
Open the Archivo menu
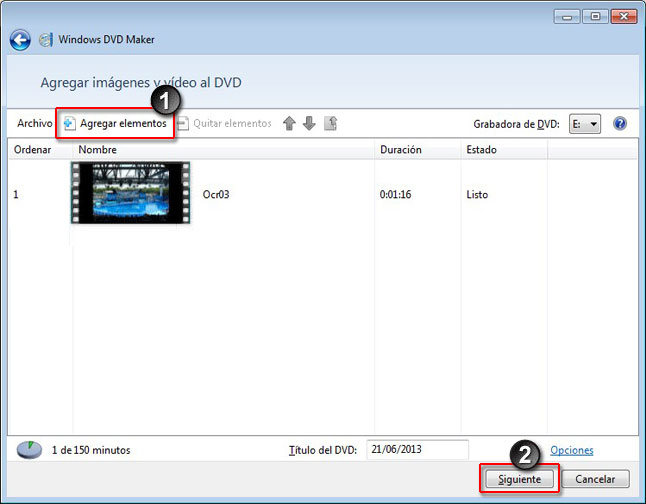(35, 123)
